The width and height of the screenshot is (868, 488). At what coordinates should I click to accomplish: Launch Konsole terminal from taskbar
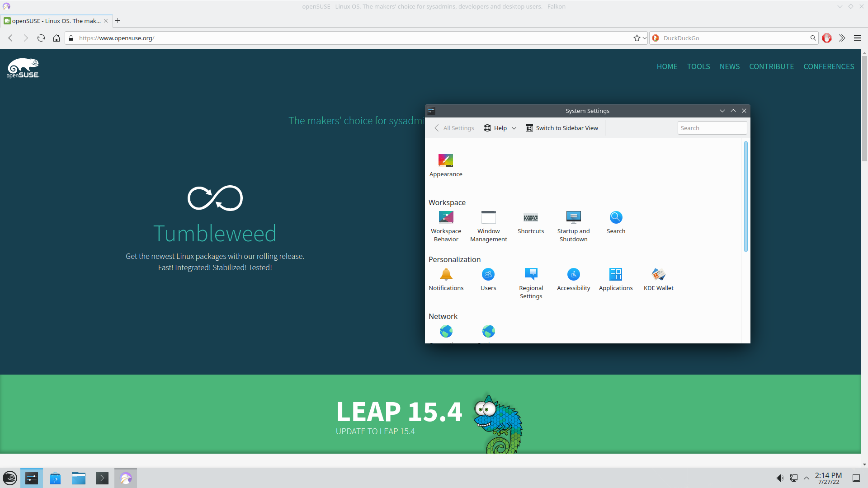point(102,478)
